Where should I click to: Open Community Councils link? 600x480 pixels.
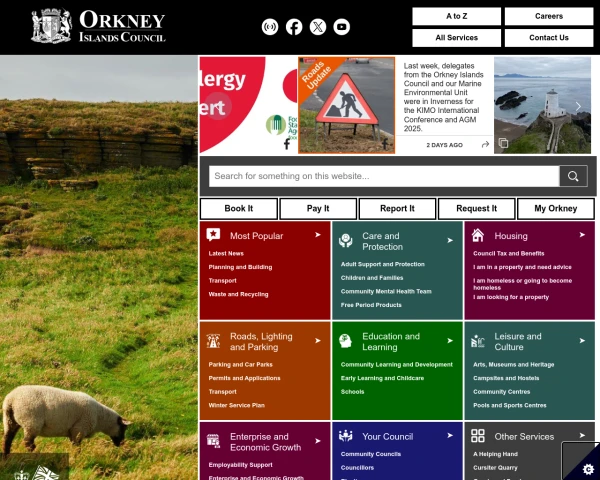point(371,454)
